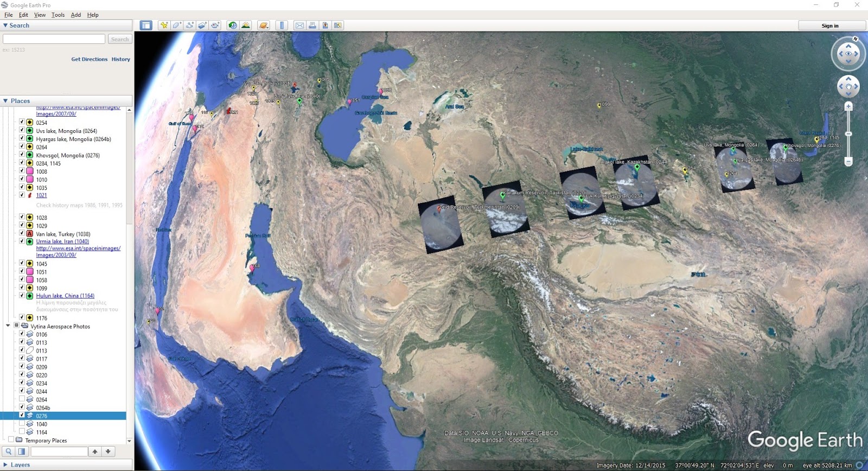Click the Search button
The image size is (868, 471).
pos(120,39)
